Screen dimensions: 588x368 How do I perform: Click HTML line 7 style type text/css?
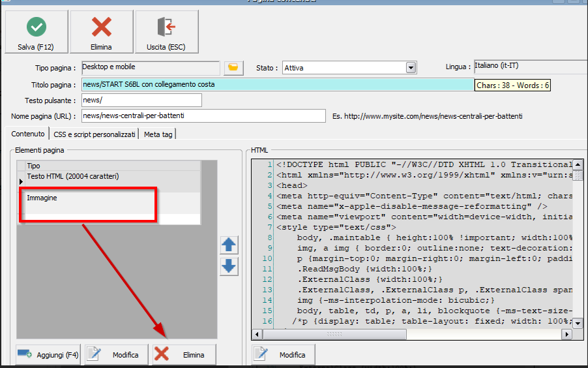tap(336, 227)
